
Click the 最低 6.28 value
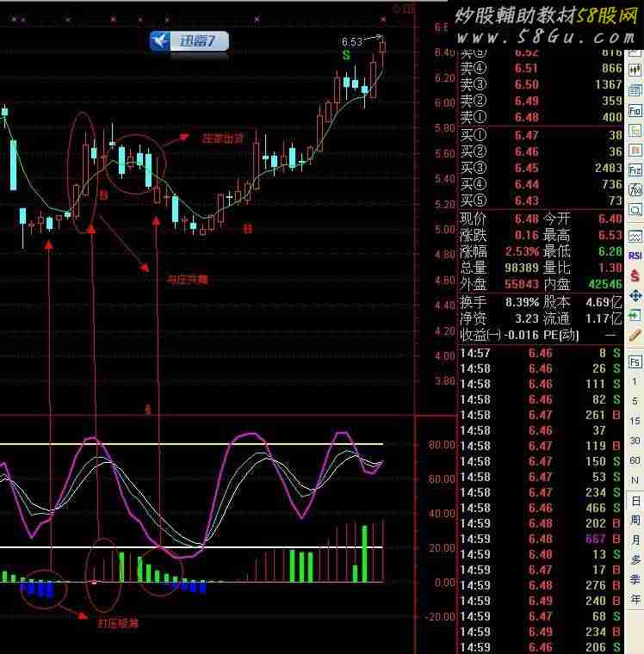[x=610, y=251]
